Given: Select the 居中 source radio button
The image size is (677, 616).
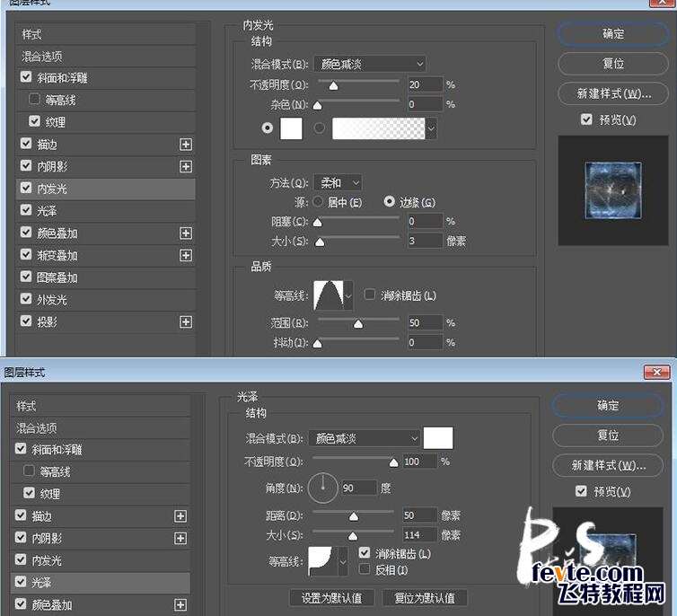Looking at the screenshot, I should pos(318,202).
